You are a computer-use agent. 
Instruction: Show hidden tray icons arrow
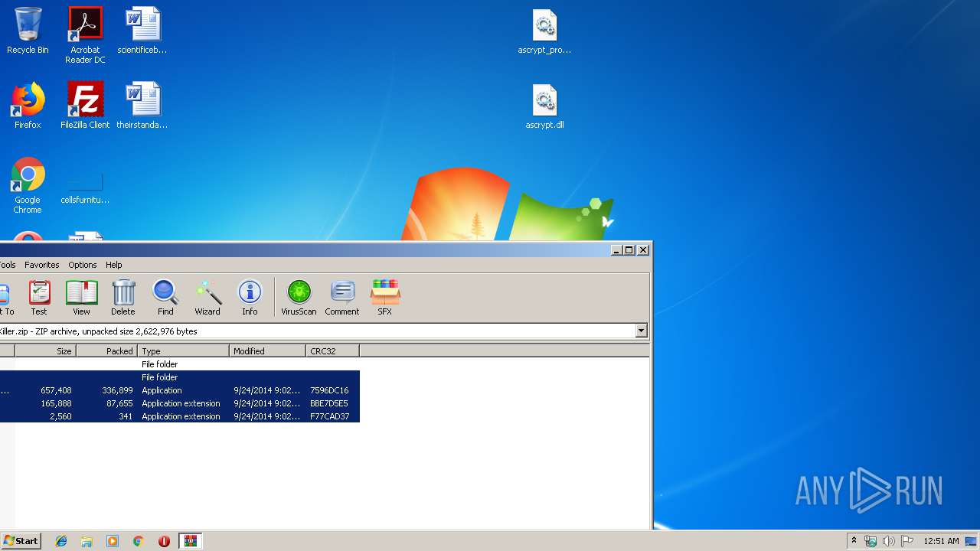pos(854,541)
